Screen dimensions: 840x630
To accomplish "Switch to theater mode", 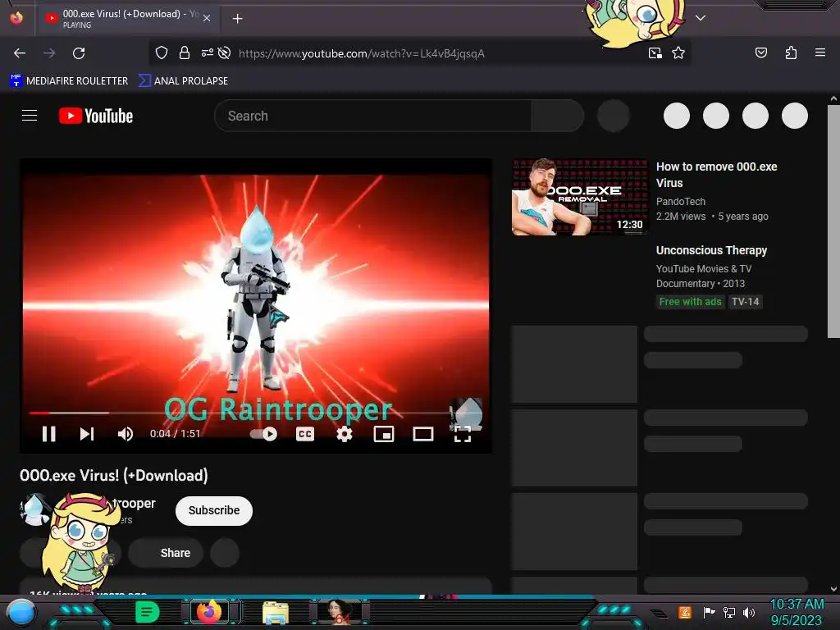I will (x=422, y=434).
